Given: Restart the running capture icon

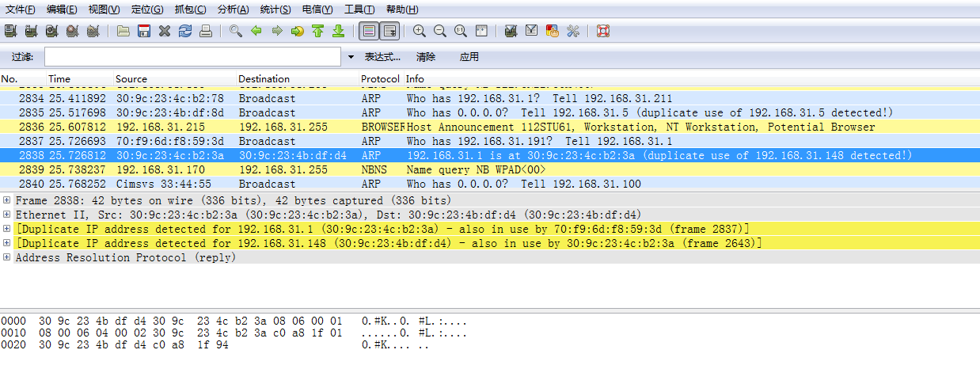Looking at the screenshot, I should 93,31.
